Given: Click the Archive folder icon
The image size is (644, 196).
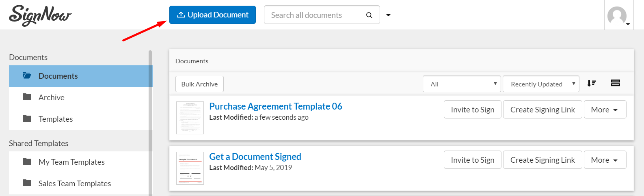Looking at the screenshot, I should [x=27, y=97].
